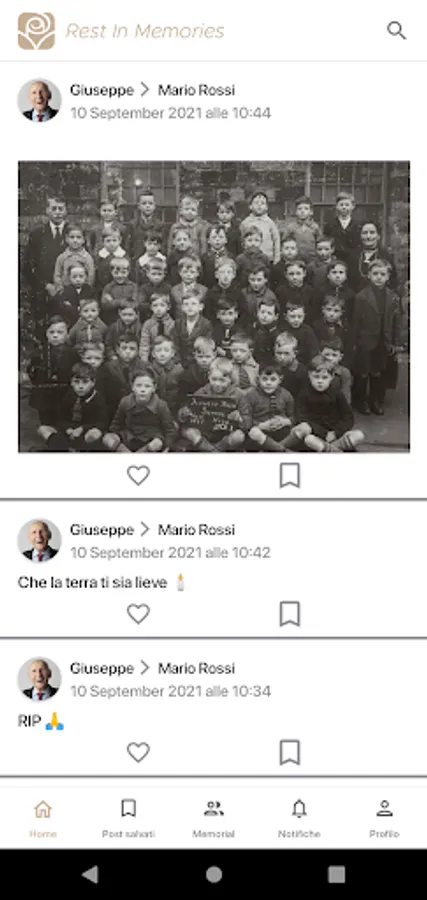Open search with the magnifier icon
This screenshot has height=900, width=427.
[x=396, y=30]
